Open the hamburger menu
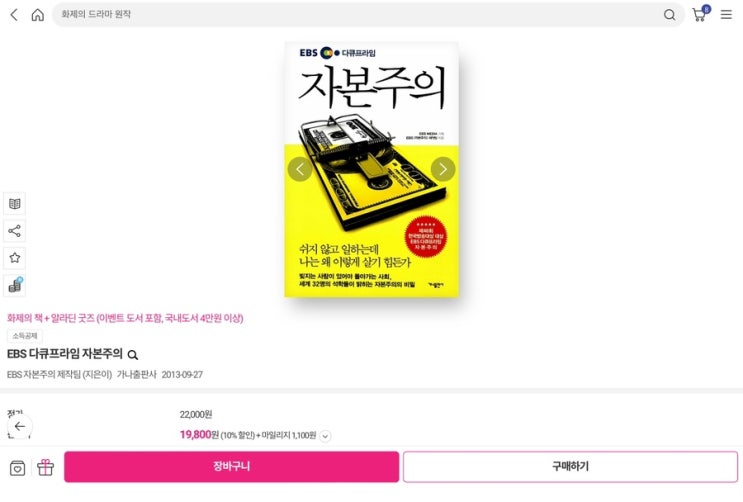Viewport: 743px width, 502px height. coord(726,15)
